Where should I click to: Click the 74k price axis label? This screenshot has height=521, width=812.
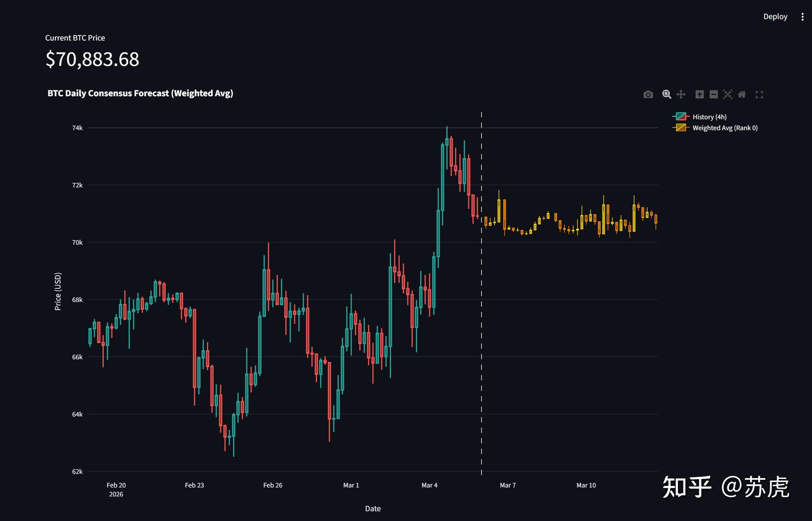(77, 128)
